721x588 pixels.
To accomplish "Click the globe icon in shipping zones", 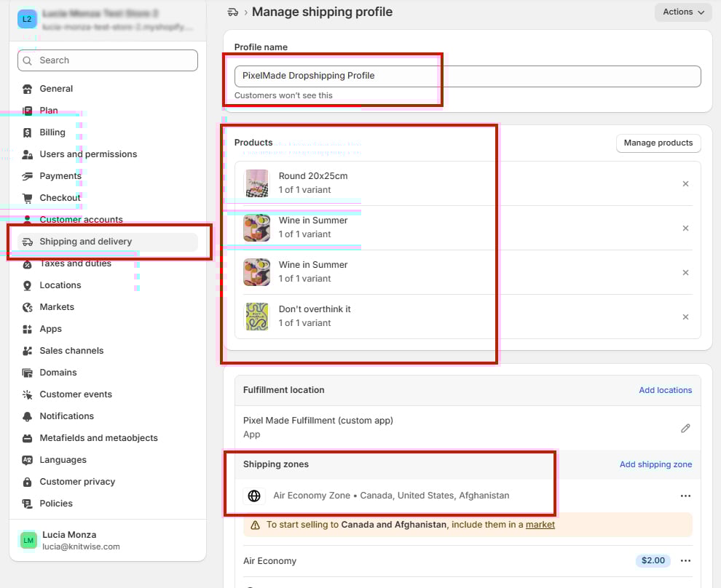I will [254, 496].
